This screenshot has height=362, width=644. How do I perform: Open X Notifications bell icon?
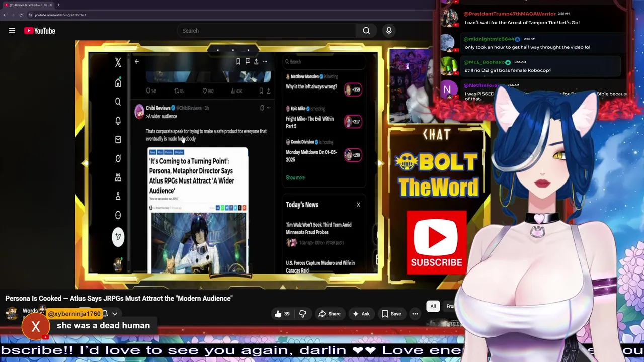(x=118, y=121)
